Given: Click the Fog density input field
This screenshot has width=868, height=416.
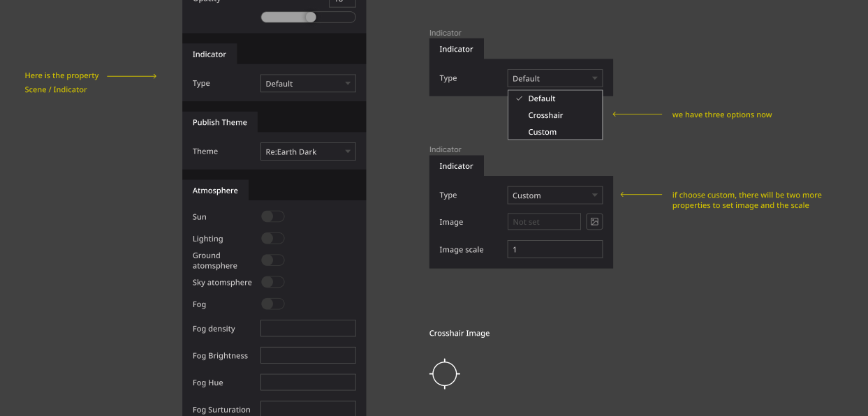Looking at the screenshot, I should [308, 327].
